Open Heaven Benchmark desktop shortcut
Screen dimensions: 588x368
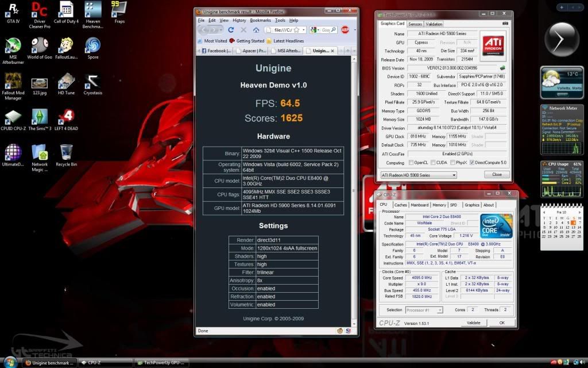pyautogui.click(x=92, y=13)
